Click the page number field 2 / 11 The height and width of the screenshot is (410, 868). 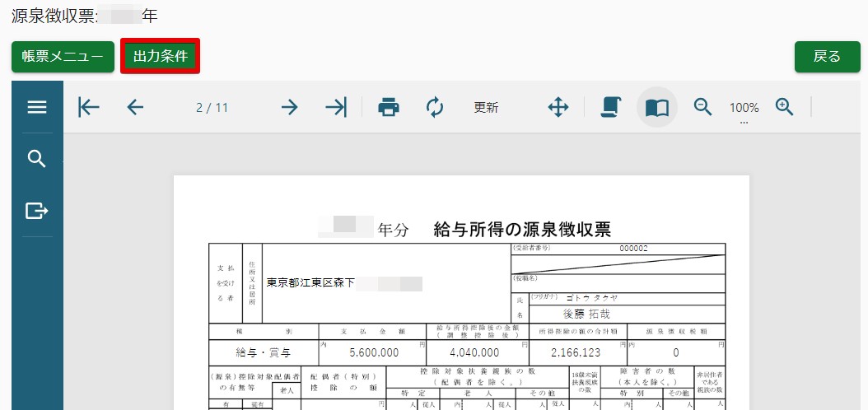(x=212, y=108)
